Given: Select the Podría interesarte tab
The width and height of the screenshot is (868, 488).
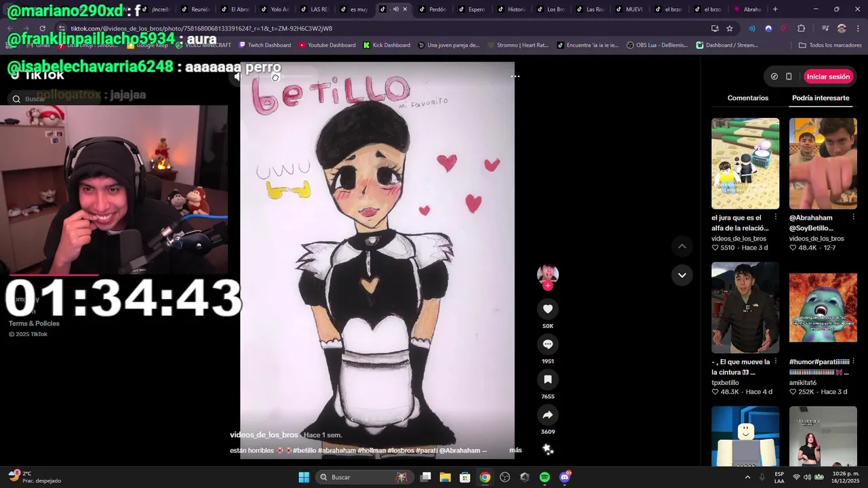Looking at the screenshot, I should click(821, 98).
